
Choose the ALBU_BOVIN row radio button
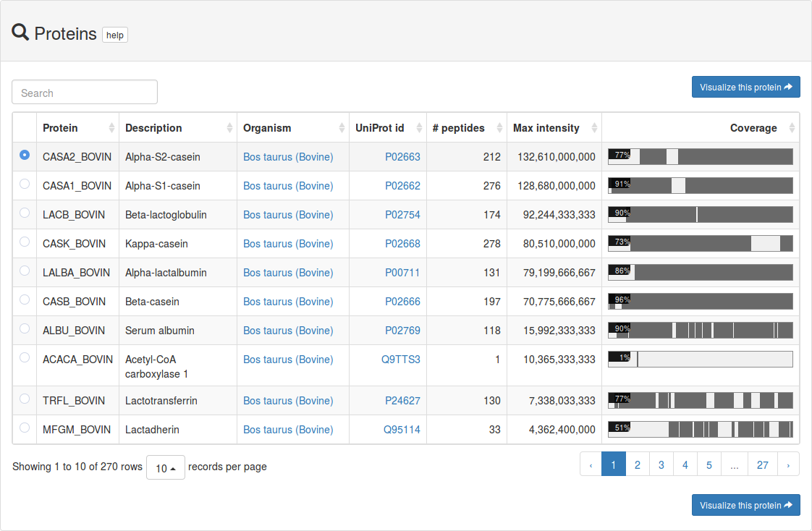coord(25,328)
